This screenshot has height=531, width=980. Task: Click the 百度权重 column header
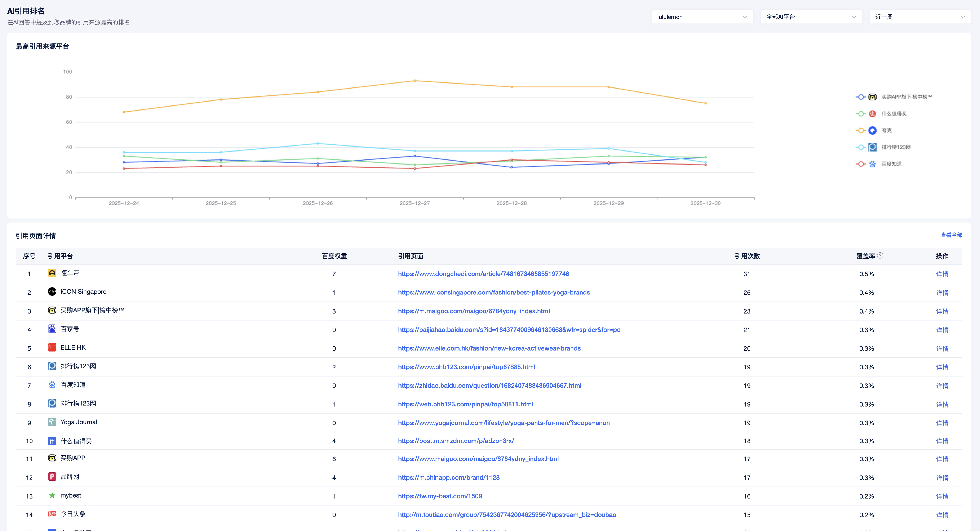334,256
